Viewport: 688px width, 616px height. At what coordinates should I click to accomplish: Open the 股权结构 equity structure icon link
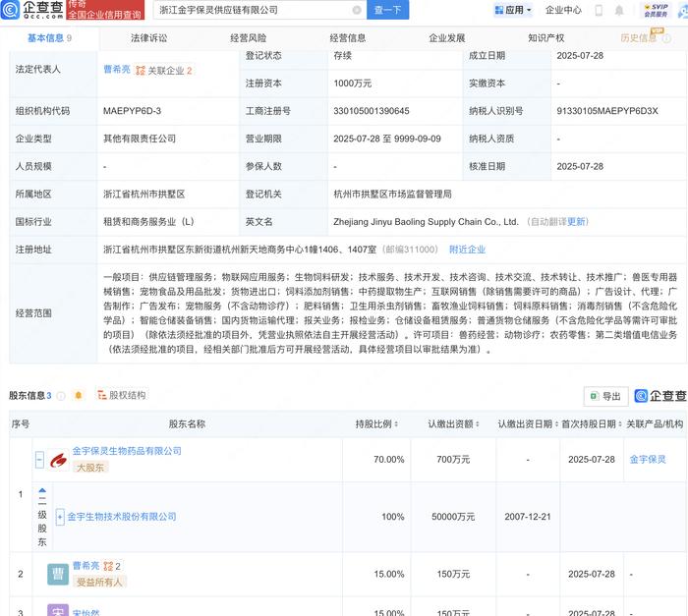point(121,395)
